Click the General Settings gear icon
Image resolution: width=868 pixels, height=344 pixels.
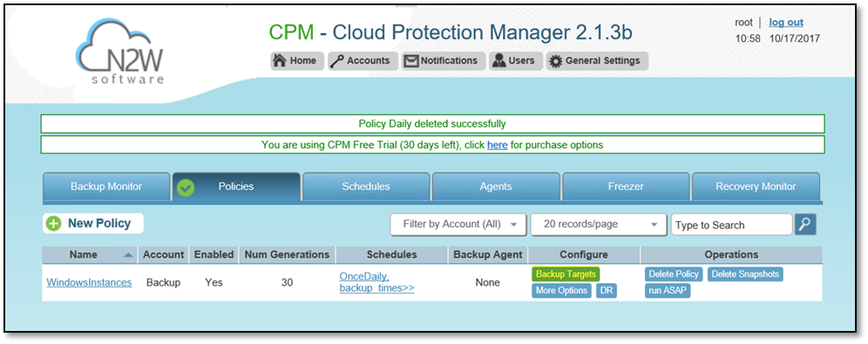coord(555,61)
